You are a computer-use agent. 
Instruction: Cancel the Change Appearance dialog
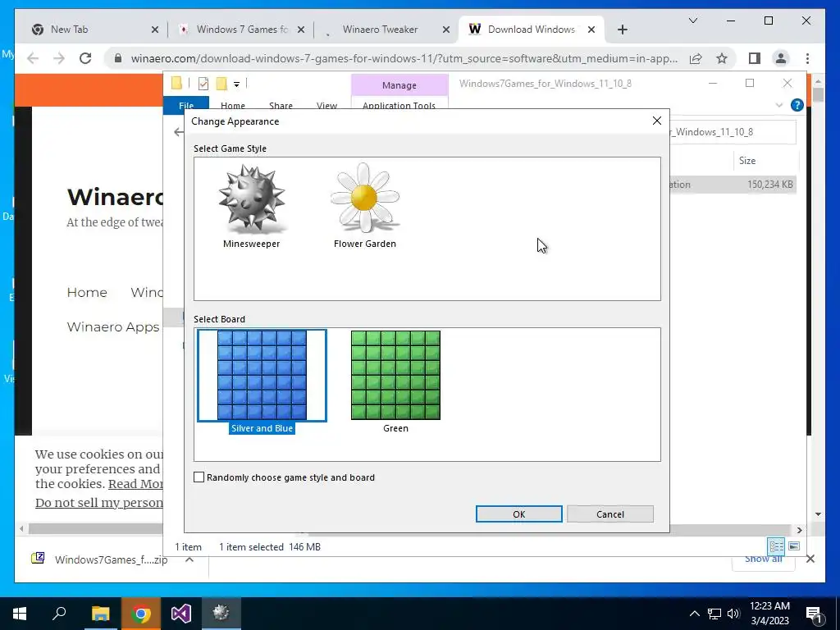coord(610,514)
